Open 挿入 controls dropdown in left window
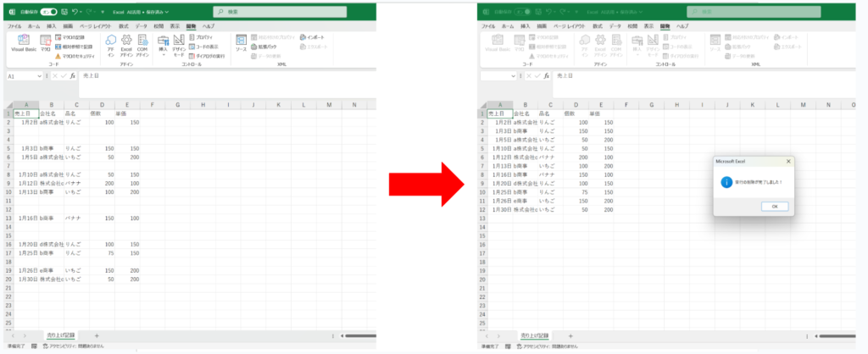868x354 pixels. click(163, 46)
